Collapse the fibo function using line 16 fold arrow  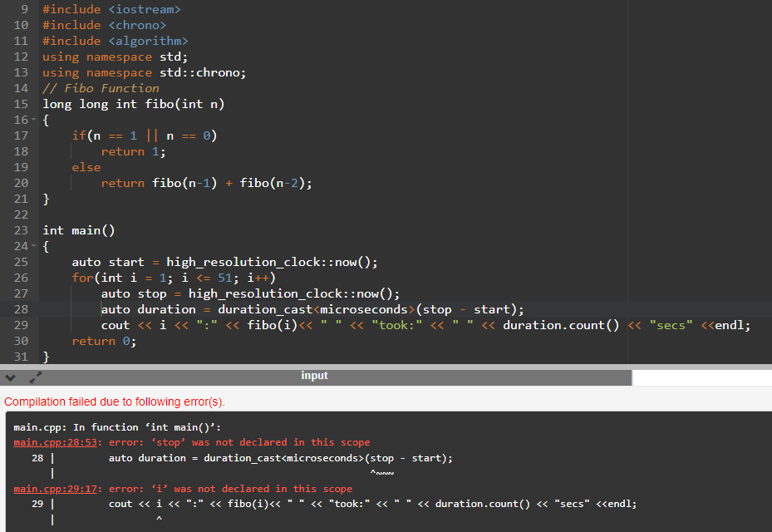[33, 119]
